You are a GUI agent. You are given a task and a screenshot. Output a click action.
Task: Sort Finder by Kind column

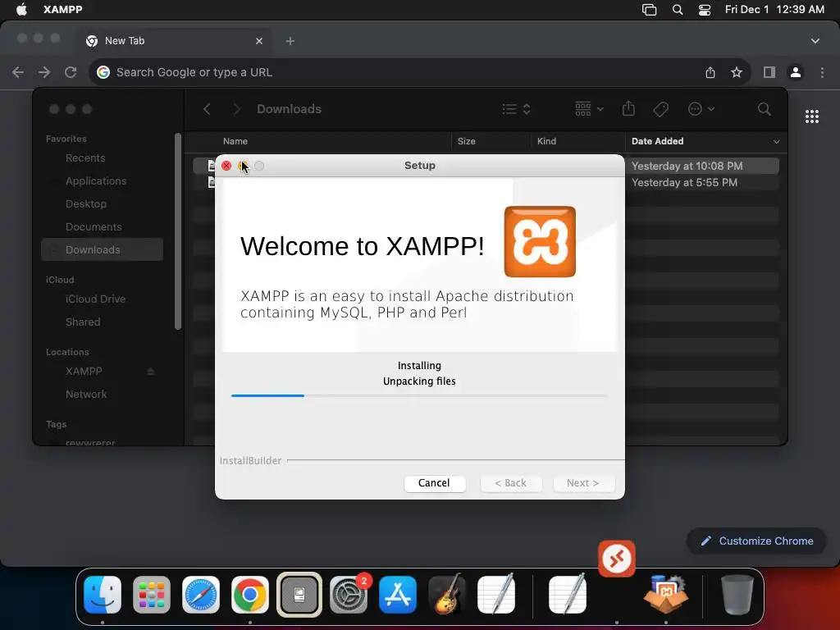[x=546, y=141]
